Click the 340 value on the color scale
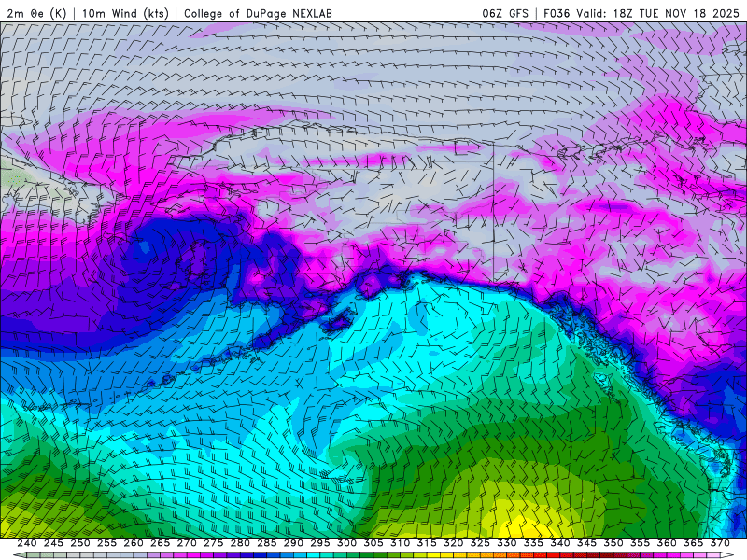The image size is (747, 560). point(560,543)
